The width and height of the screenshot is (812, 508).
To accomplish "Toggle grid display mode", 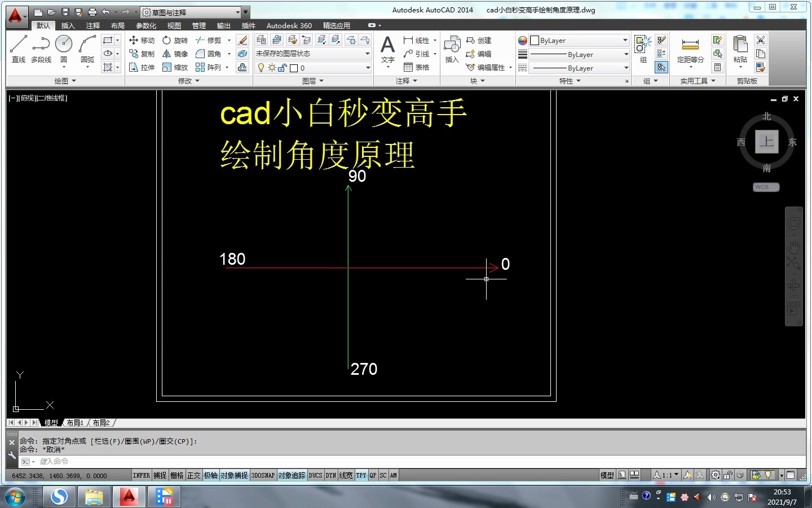I will click(x=176, y=475).
